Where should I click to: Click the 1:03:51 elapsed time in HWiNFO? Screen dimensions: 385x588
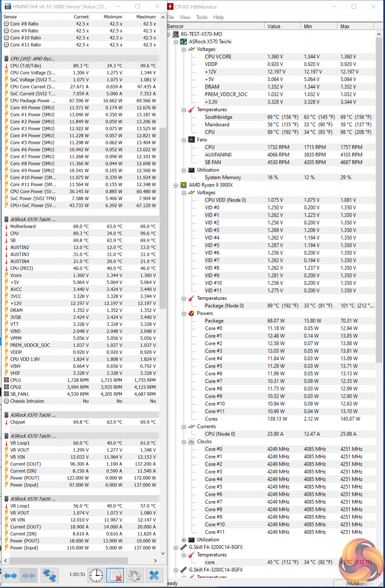pos(77,575)
